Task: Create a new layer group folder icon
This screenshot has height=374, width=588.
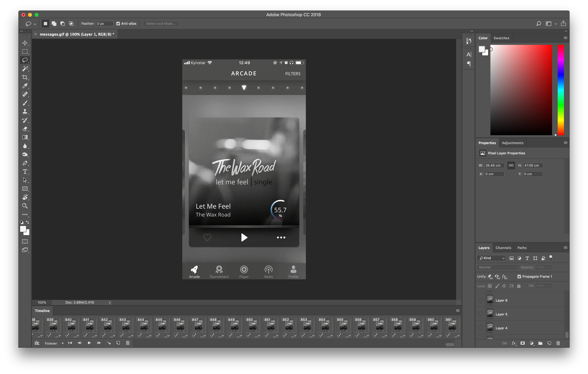Action: tap(540, 343)
